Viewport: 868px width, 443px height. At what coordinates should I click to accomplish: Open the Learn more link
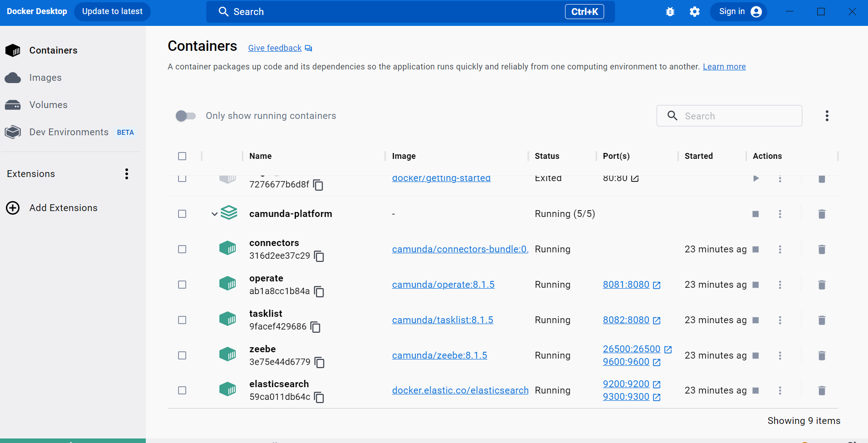(724, 67)
